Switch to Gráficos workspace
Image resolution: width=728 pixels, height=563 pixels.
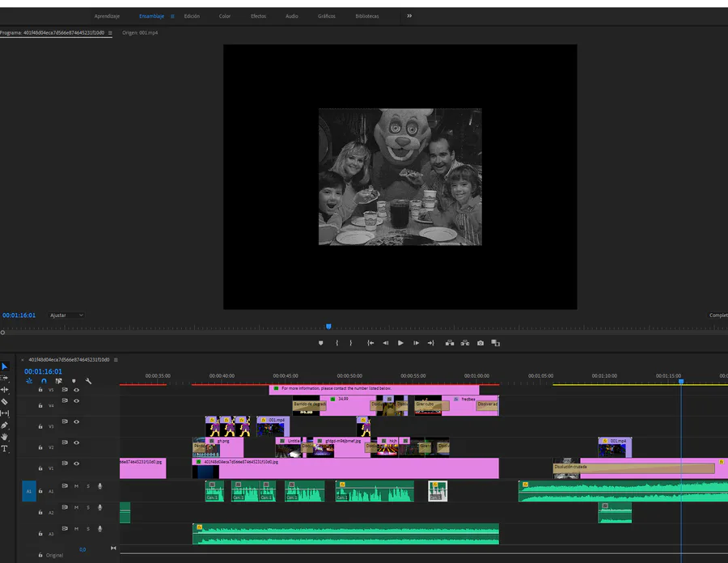[327, 16]
